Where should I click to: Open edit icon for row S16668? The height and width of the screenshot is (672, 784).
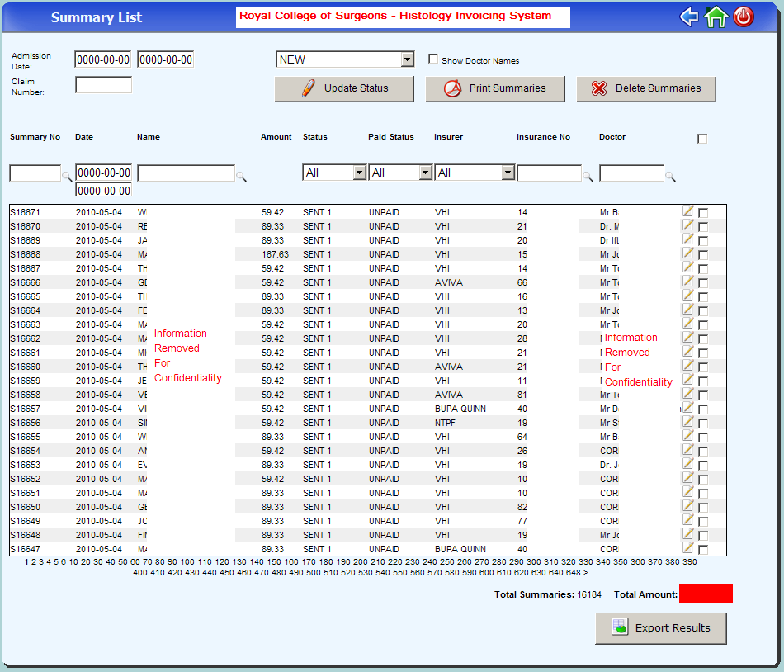click(x=688, y=253)
